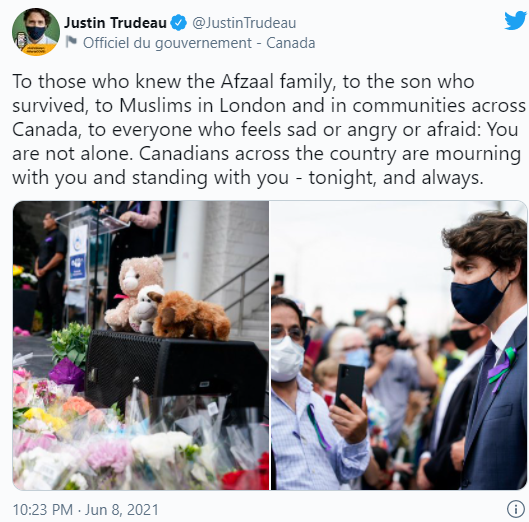Click the blue verified checkmark badge
This screenshot has height=522, width=529.
pos(178,23)
